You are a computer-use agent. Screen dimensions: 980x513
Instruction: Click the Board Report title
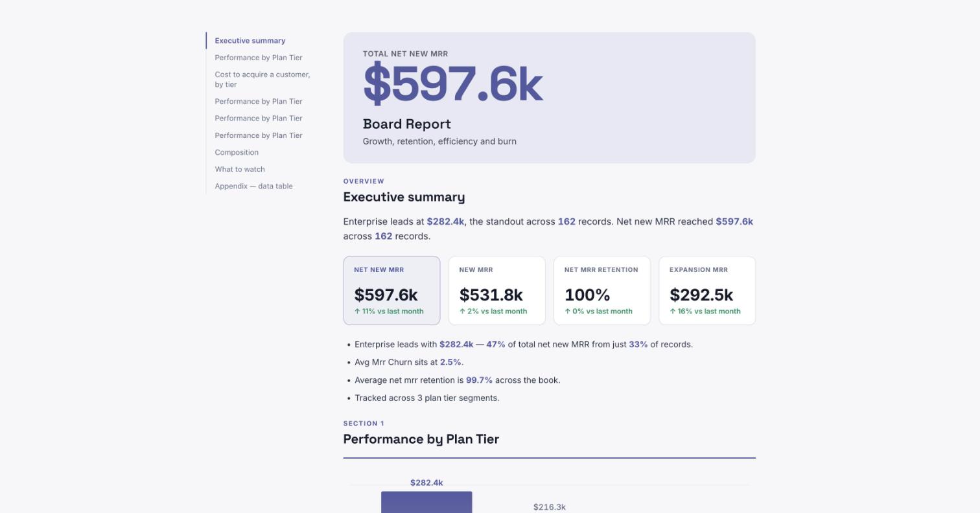tap(406, 124)
